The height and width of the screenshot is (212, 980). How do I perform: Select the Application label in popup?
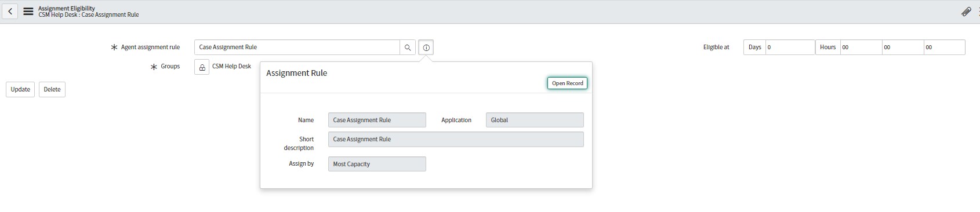[456, 120]
